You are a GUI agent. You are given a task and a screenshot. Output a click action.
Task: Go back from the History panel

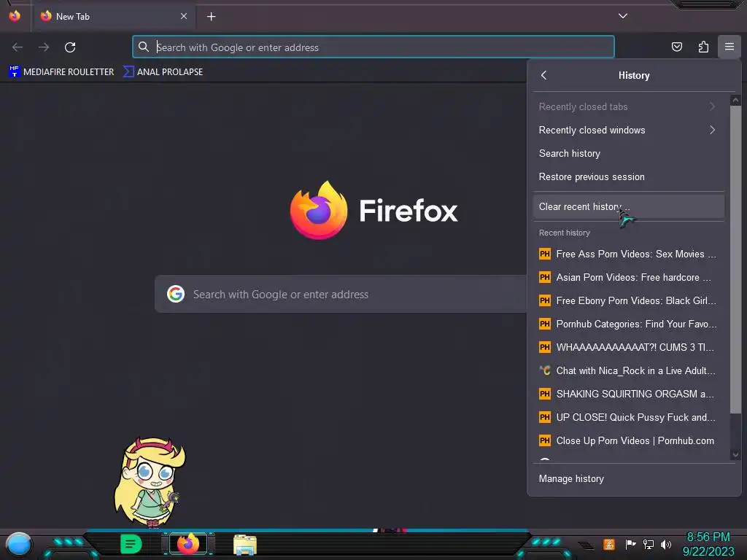tap(544, 75)
